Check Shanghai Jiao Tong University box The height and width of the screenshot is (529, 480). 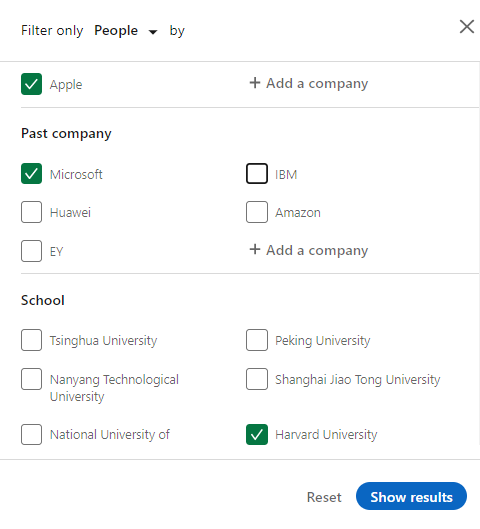(x=257, y=379)
